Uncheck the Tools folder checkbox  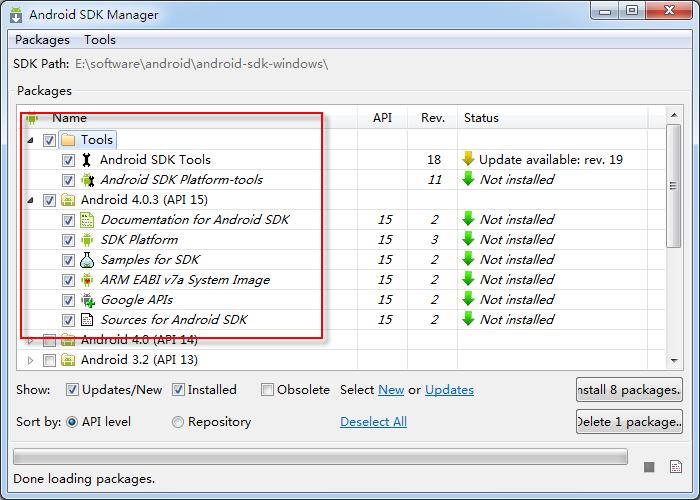pos(49,141)
